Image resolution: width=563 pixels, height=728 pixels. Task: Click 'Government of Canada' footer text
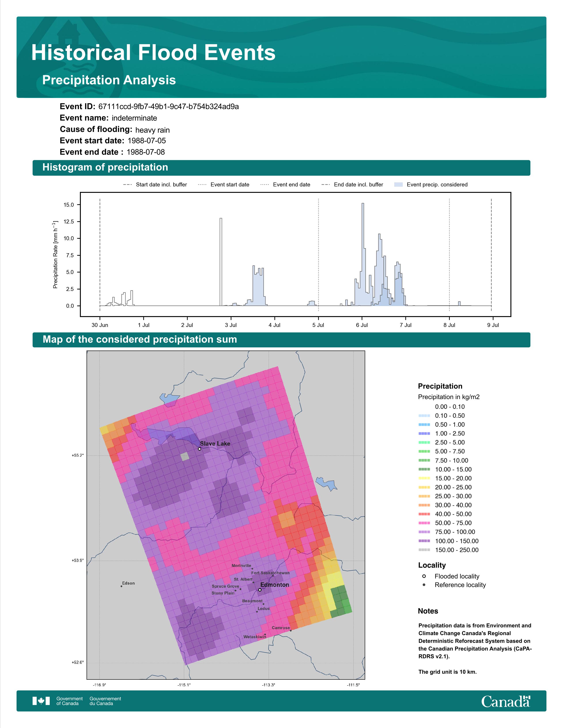coord(69,701)
